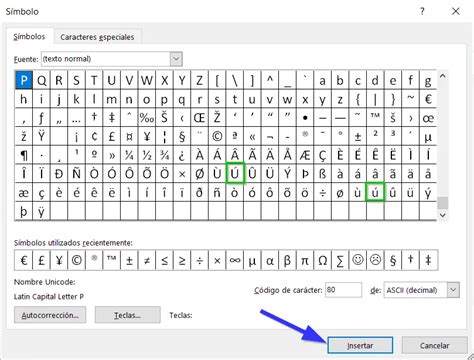The image size is (474, 360).
Task: Select the one-half ½ fraction
Action: click(x=147, y=155)
